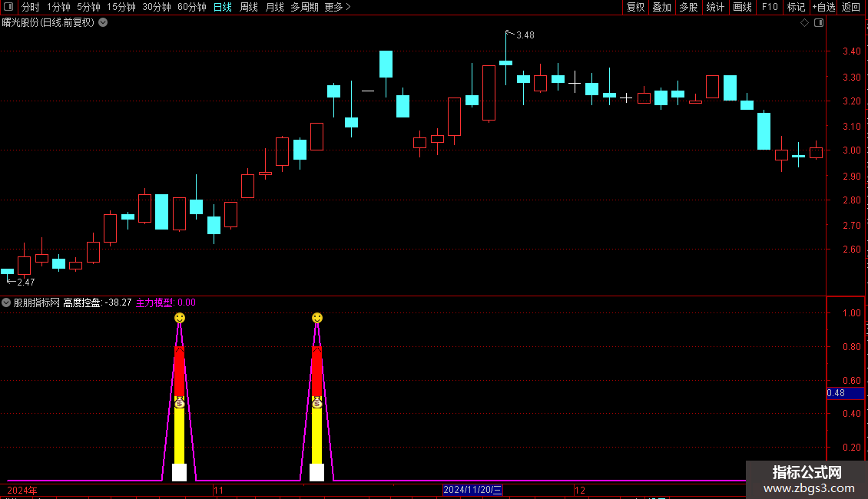Click the first money bag signal icon
Image resolution: width=868 pixels, height=499 pixels.
(179, 403)
